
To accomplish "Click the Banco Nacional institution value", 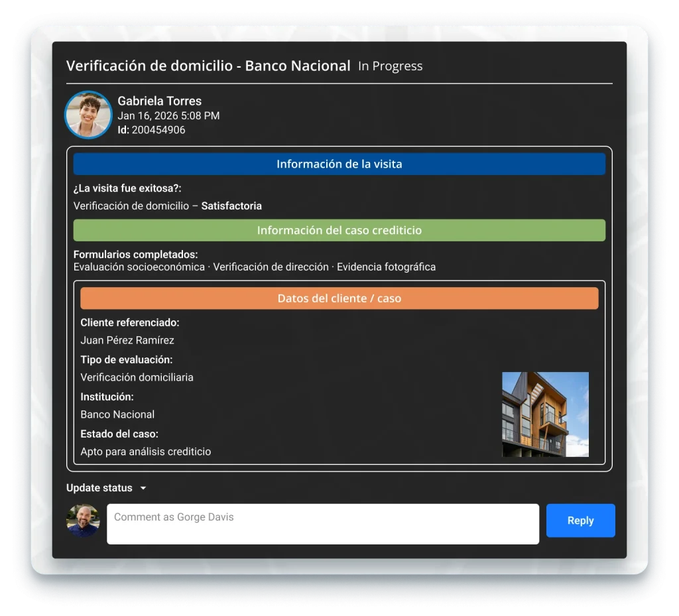I will tap(117, 414).
